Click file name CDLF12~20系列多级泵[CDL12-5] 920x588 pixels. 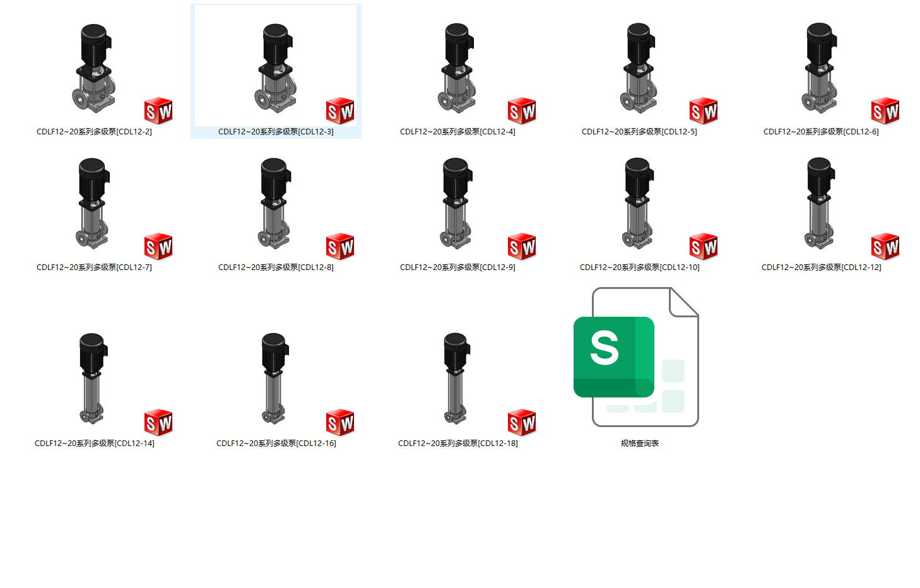coord(639,132)
